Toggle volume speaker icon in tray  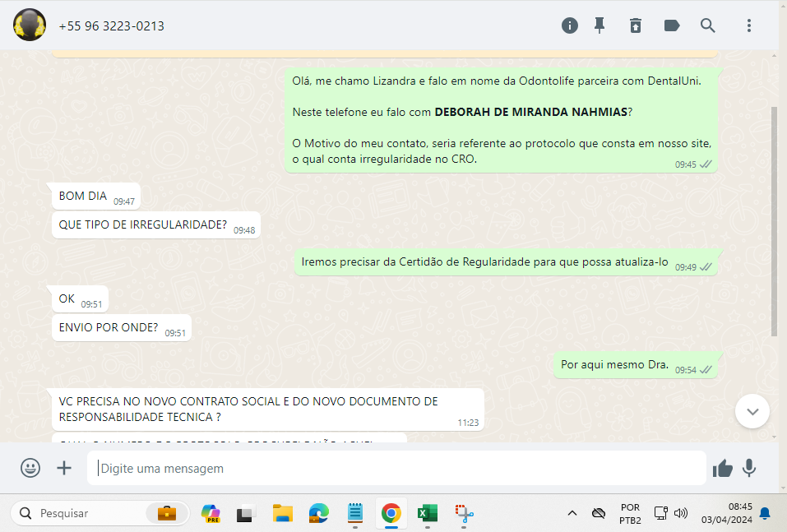[x=681, y=514]
